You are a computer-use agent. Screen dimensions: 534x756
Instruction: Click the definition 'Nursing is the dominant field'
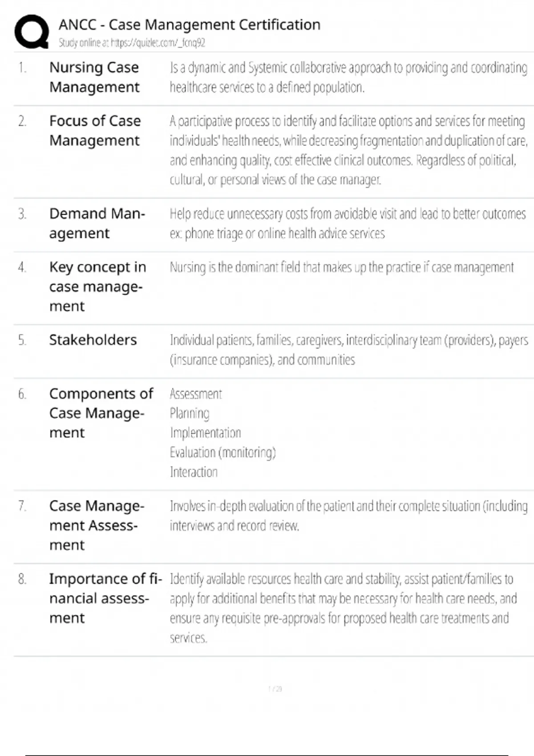pyautogui.click(x=341, y=267)
